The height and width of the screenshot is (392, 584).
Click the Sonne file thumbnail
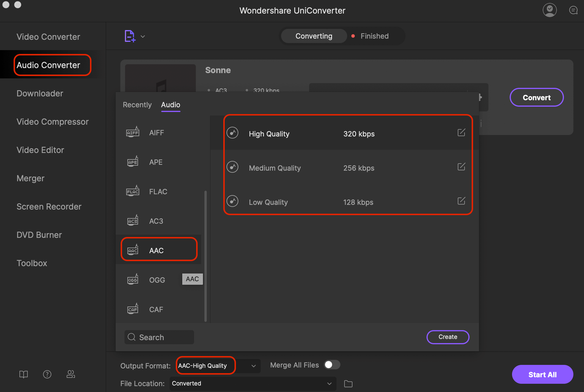[x=160, y=78]
